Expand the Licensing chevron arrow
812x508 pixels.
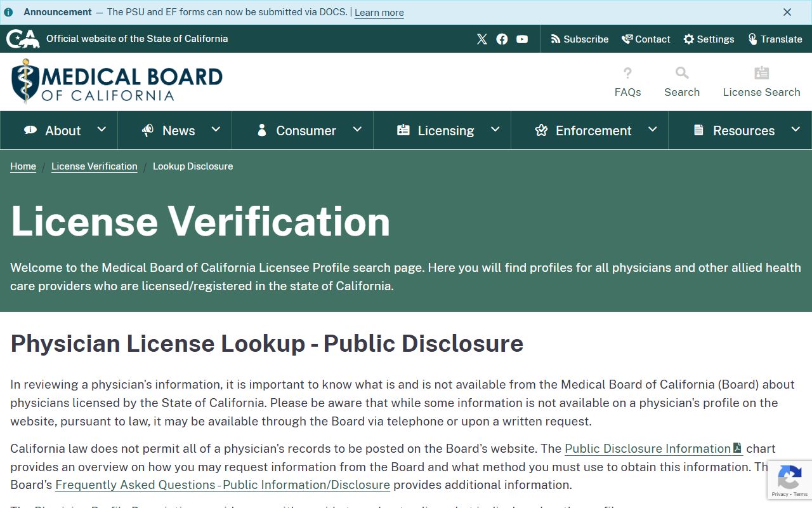(495, 130)
